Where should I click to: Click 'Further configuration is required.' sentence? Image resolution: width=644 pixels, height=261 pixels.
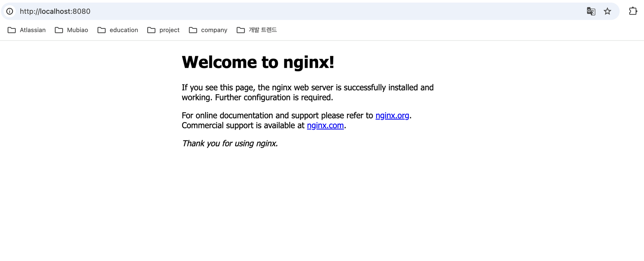[x=274, y=98]
